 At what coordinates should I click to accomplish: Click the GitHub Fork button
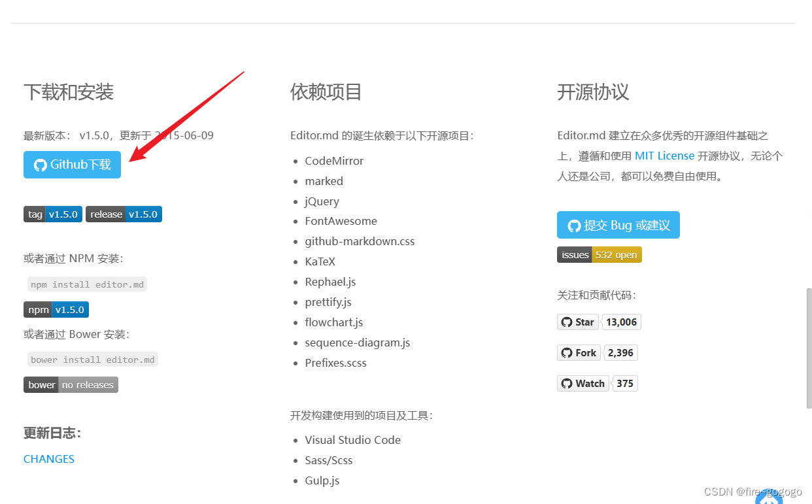pos(579,353)
